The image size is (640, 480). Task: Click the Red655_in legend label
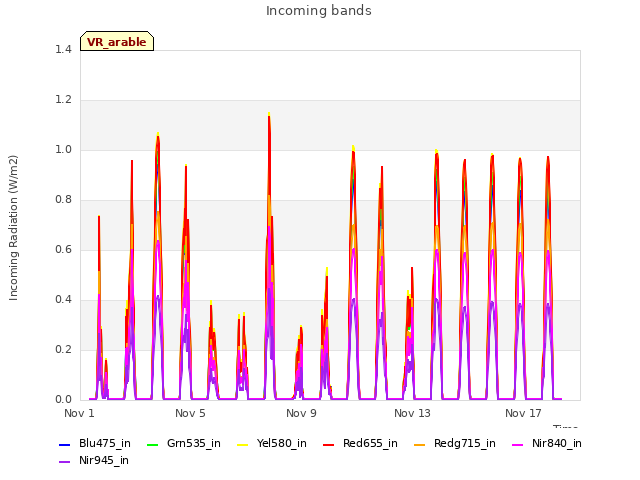point(370,444)
